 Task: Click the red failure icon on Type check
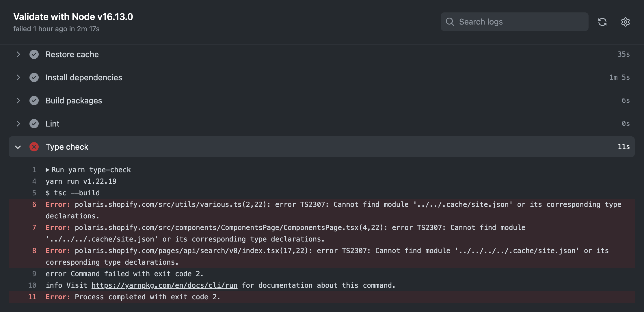[x=34, y=147]
